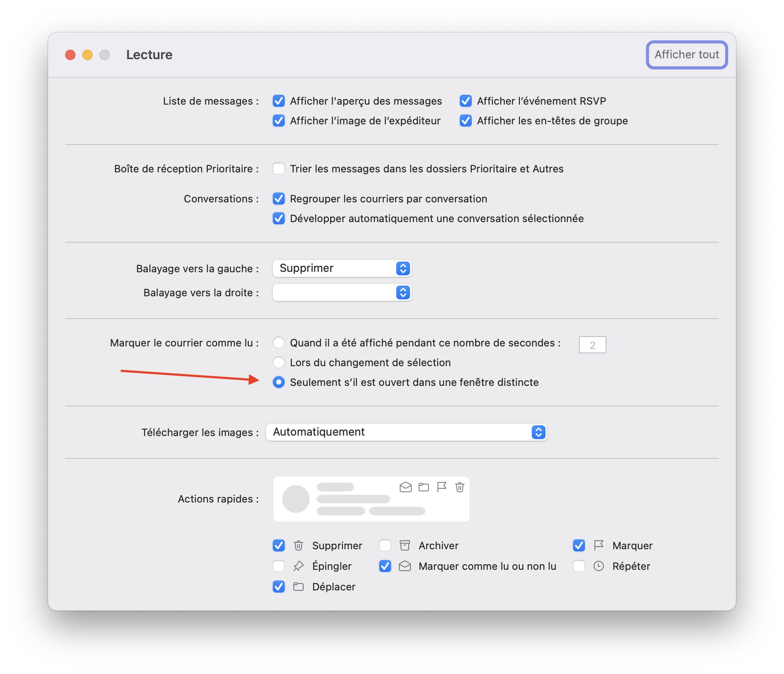Select Quand il a été affiché pendant secondes
Viewport: 784px width, 674px height.
279,343
